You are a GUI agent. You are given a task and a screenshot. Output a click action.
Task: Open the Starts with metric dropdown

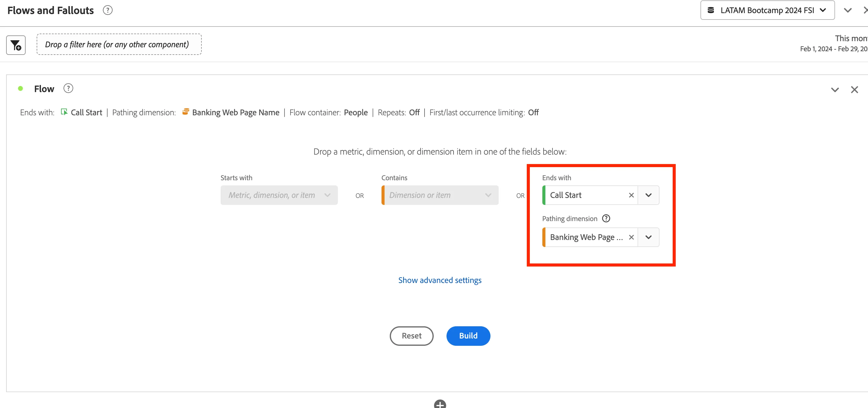[x=279, y=195]
